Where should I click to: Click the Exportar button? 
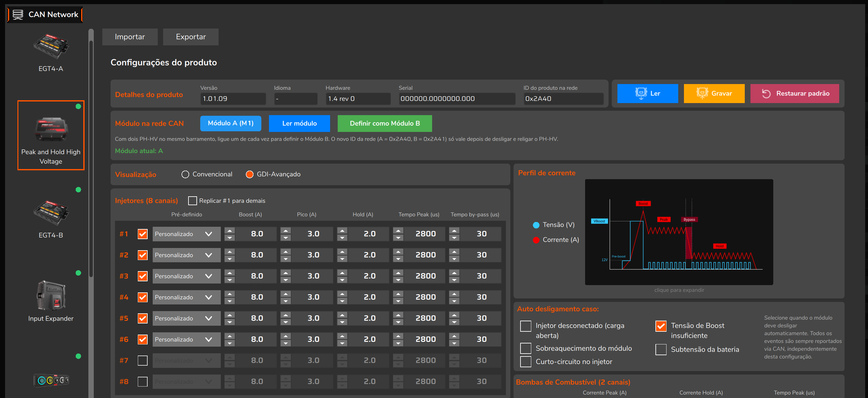tap(191, 37)
